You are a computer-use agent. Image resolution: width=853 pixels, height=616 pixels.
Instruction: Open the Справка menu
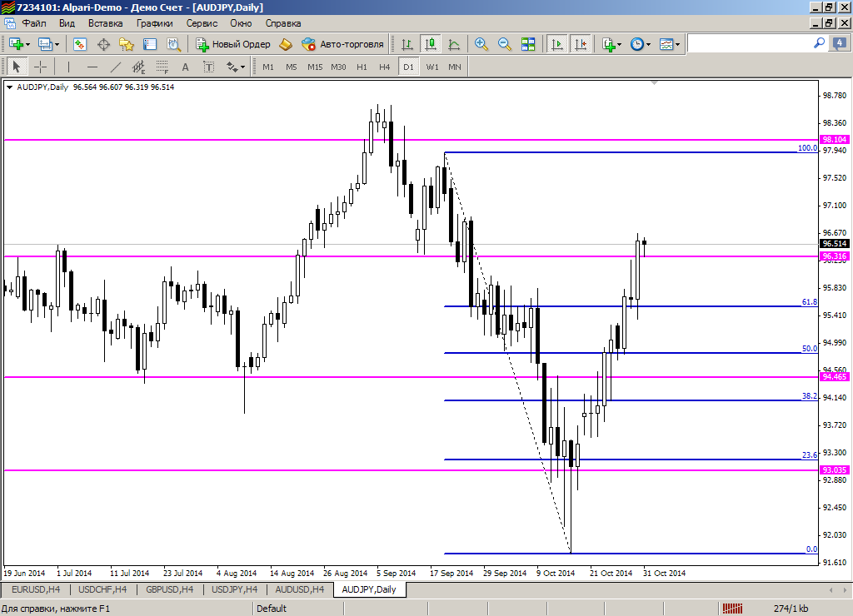[x=283, y=23]
